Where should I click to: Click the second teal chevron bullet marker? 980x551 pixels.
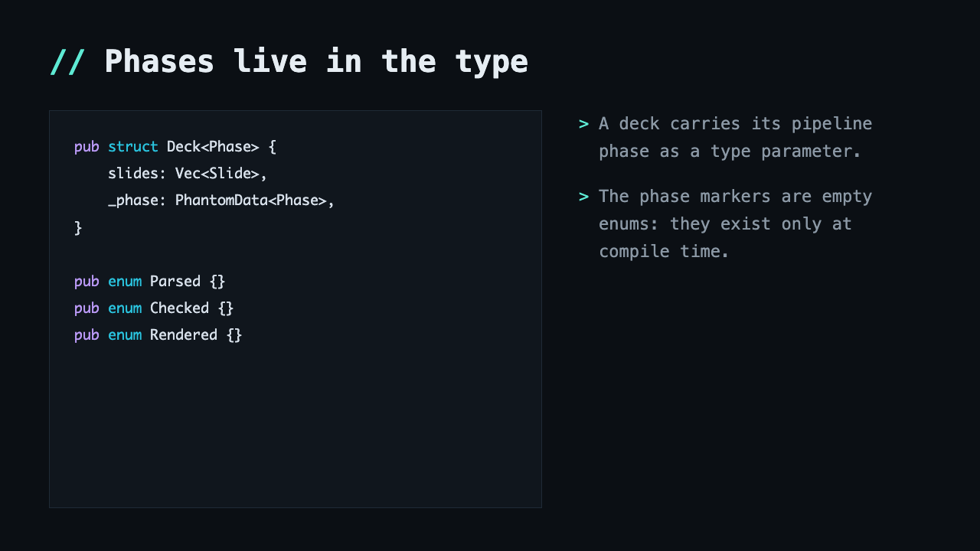pyautogui.click(x=584, y=197)
